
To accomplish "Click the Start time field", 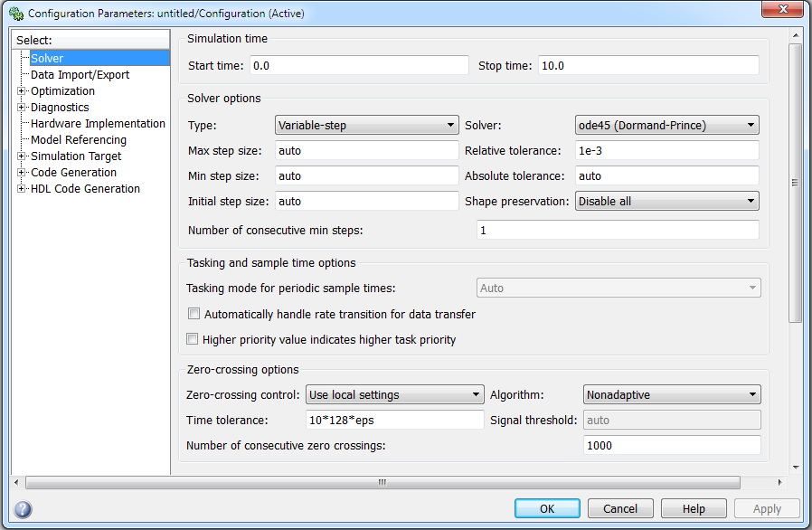I will [x=359, y=66].
